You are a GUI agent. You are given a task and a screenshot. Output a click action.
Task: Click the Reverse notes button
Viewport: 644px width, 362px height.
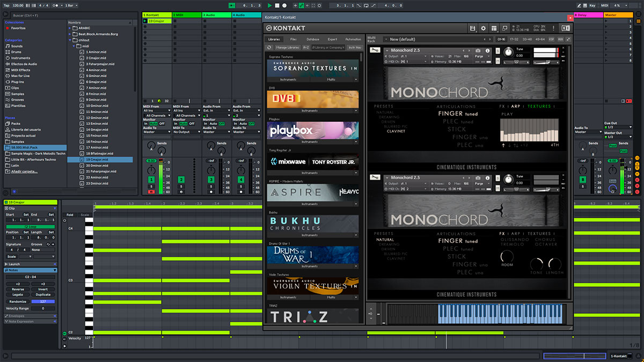pyautogui.click(x=18, y=290)
